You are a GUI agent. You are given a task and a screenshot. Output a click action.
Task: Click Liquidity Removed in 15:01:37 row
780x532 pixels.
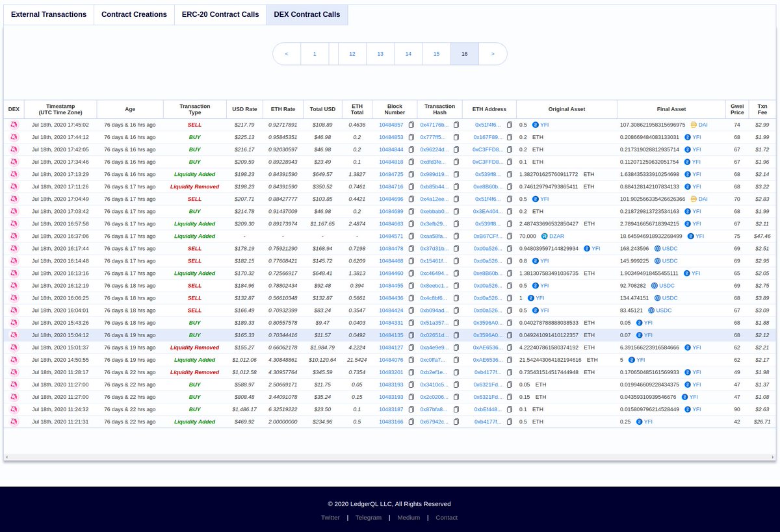click(x=195, y=348)
